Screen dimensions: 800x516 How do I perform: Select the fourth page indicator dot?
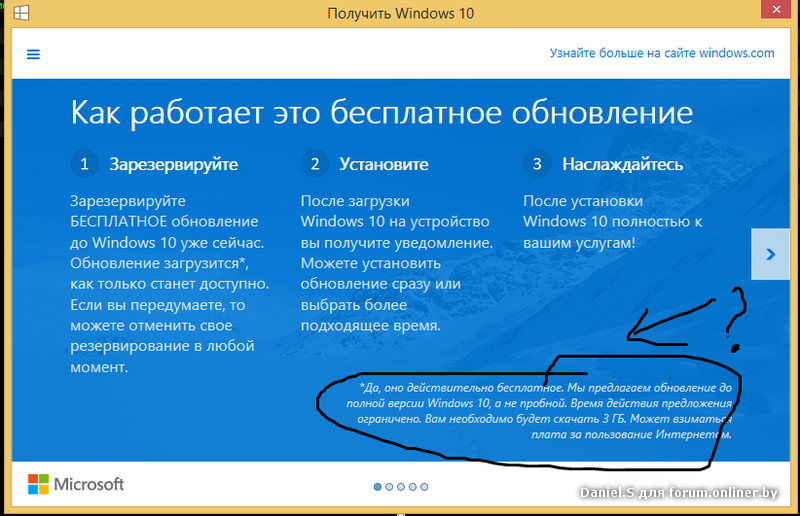[x=413, y=487]
